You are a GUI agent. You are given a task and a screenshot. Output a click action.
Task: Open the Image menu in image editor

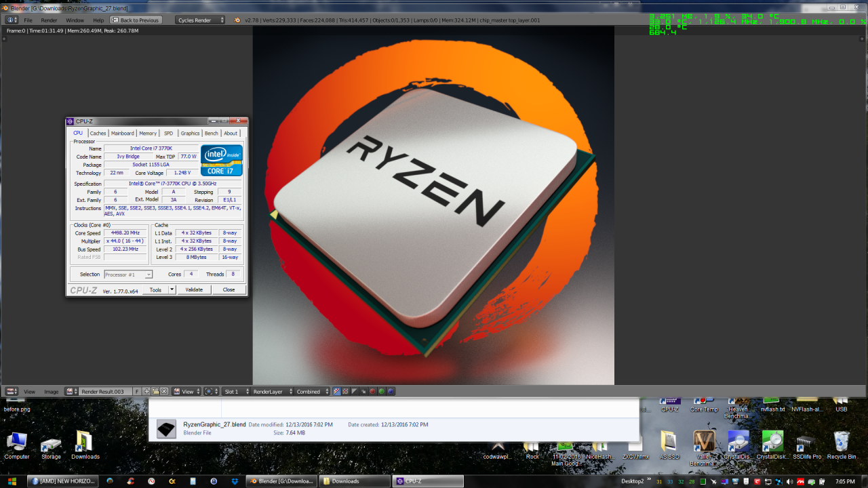(x=52, y=391)
